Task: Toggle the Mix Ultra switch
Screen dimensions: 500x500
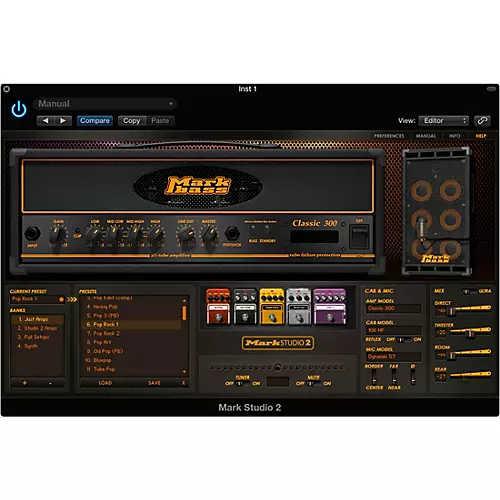Action: tap(470, 291)
